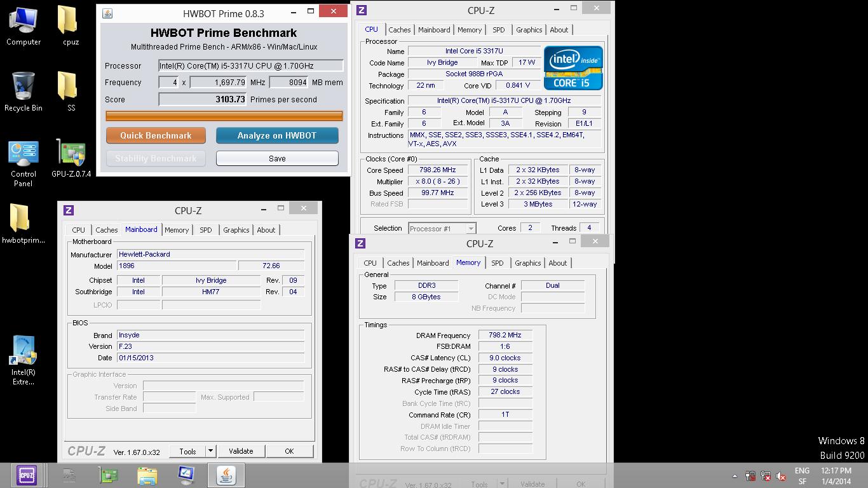Image resolution: width=868 pixels, height=488 pixels.
Task: Click the Z icon in the top CPU-Z CPU window title bar
Action: 361,10
